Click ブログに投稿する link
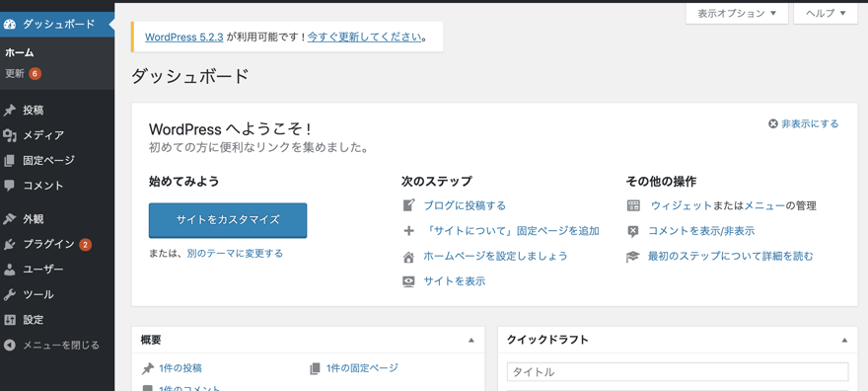The image size is (868, 391). coord(465,205)
